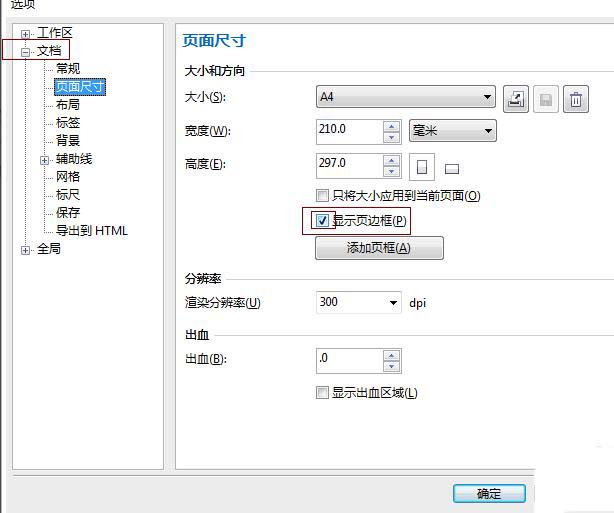The height and width of the screenshot is (513, 614).
Task: Select portrait orientation icon
Action: [x=422, y=167]
